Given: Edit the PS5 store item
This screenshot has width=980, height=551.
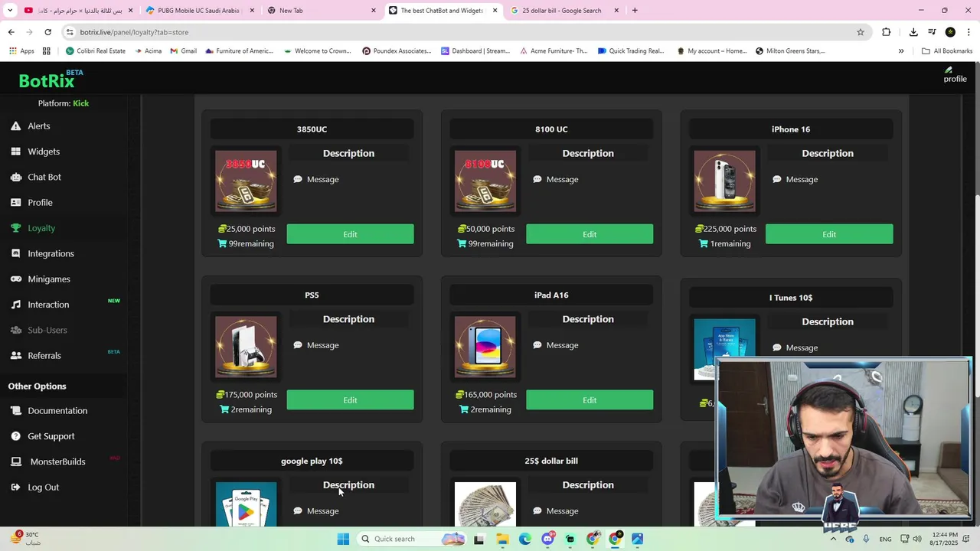Looking at the screenshot, I should click(x=350, y=400).
